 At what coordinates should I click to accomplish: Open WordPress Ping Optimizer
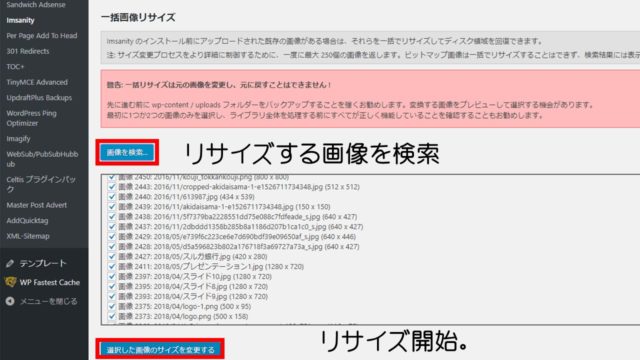coord(31,118)
